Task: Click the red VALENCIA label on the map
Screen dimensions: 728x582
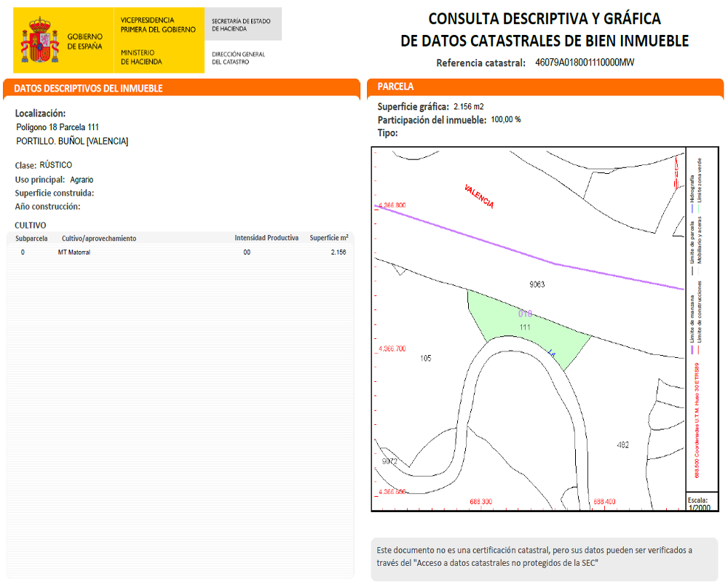Action: point(479,196)
